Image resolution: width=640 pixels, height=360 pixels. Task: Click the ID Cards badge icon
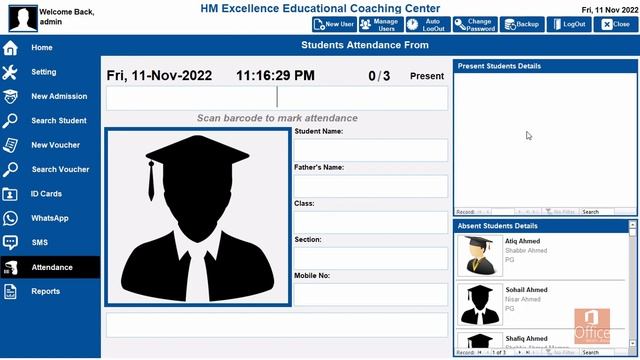10,194
